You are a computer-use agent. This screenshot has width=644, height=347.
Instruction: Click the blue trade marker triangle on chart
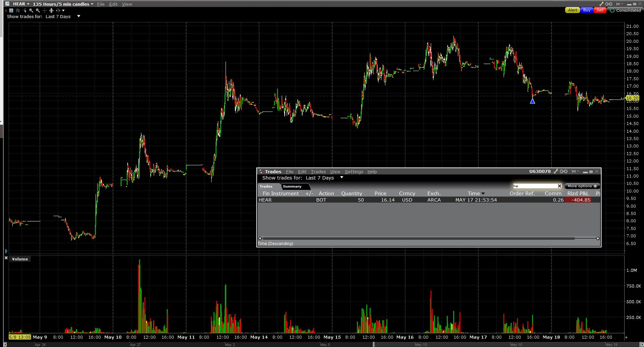532,101
